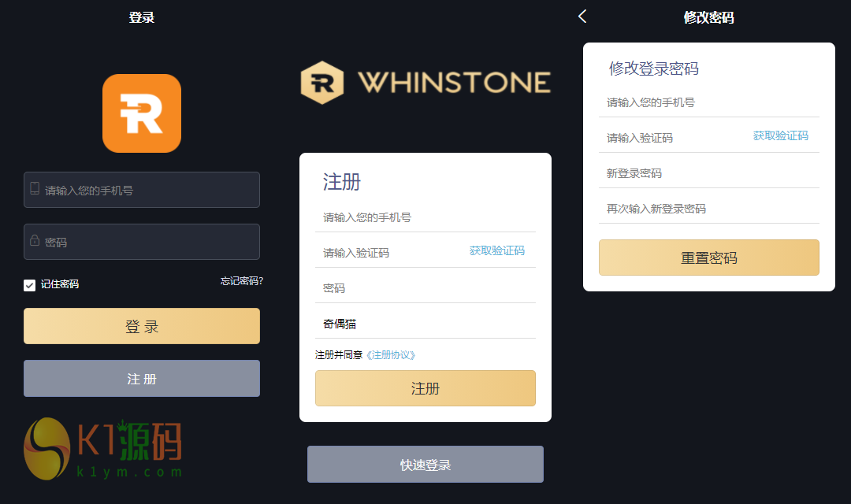The height and width of the screenshot is (504, 851).
Task: Focus the register form phone number field
Action: point(425,217)
